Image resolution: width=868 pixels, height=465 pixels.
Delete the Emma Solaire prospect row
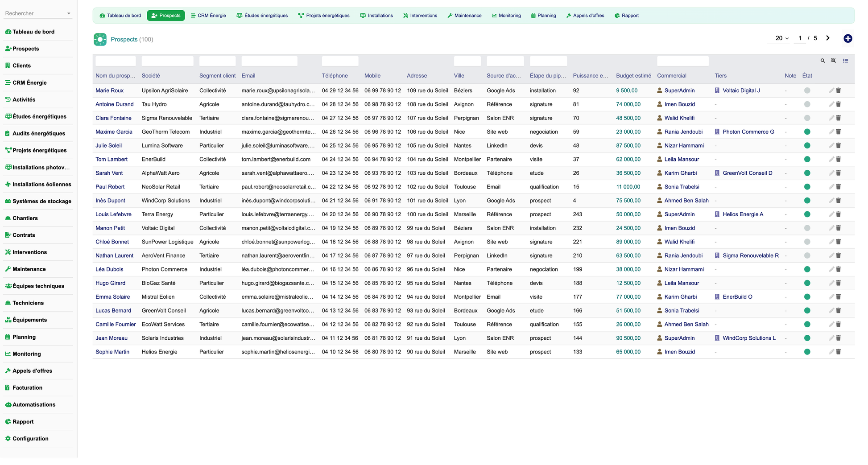838,297
